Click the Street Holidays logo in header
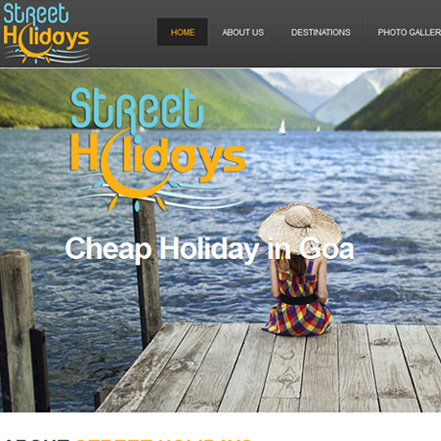The image size is (441, 441). click(46, 33)
